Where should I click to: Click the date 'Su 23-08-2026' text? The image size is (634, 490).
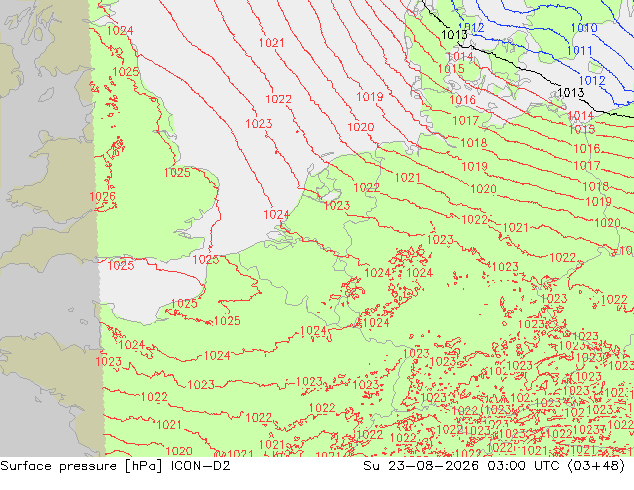(421, 466)
